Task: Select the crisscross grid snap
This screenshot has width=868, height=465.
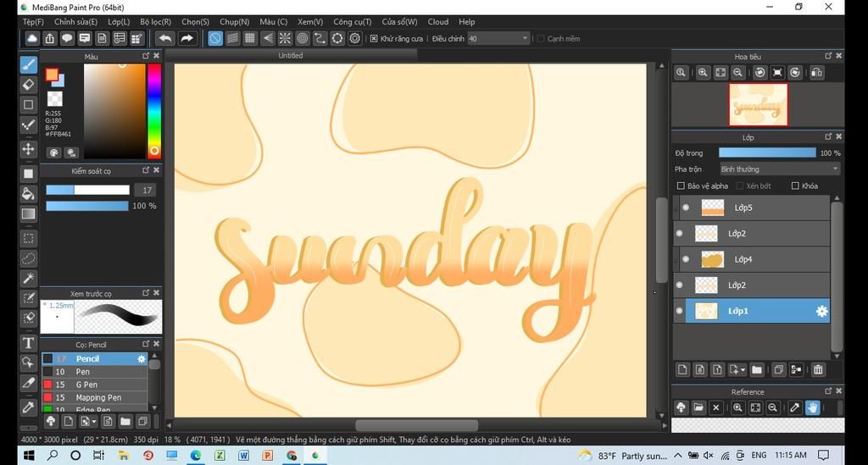Action: 250,38
